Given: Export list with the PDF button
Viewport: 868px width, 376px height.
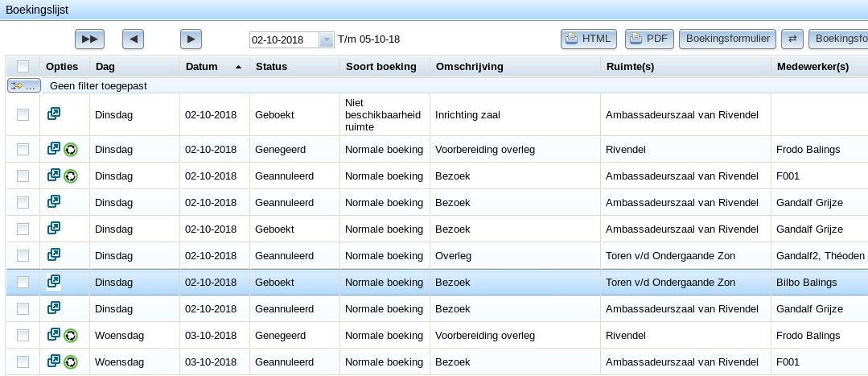Looking at the screenshot, I should click(649, 39).
